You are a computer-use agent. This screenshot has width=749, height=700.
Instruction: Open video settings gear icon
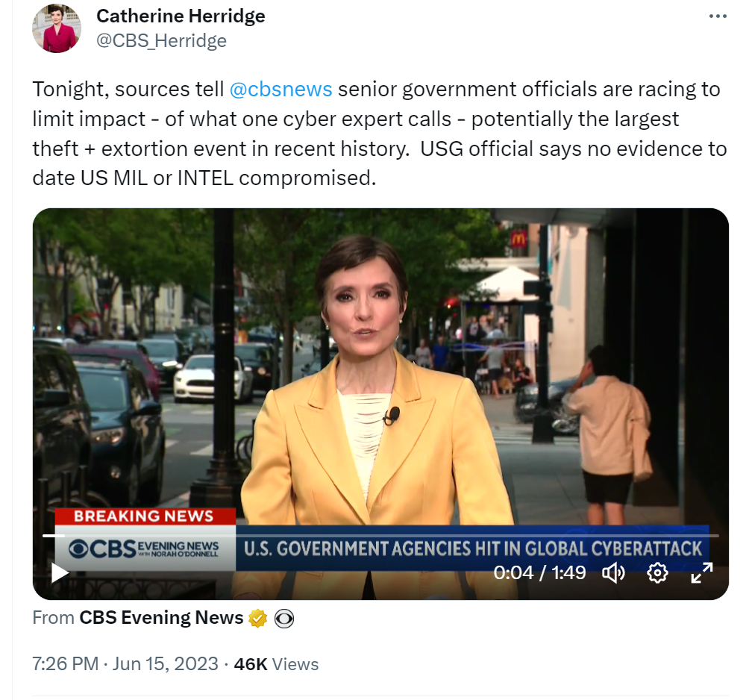click(x=656, y=572)
